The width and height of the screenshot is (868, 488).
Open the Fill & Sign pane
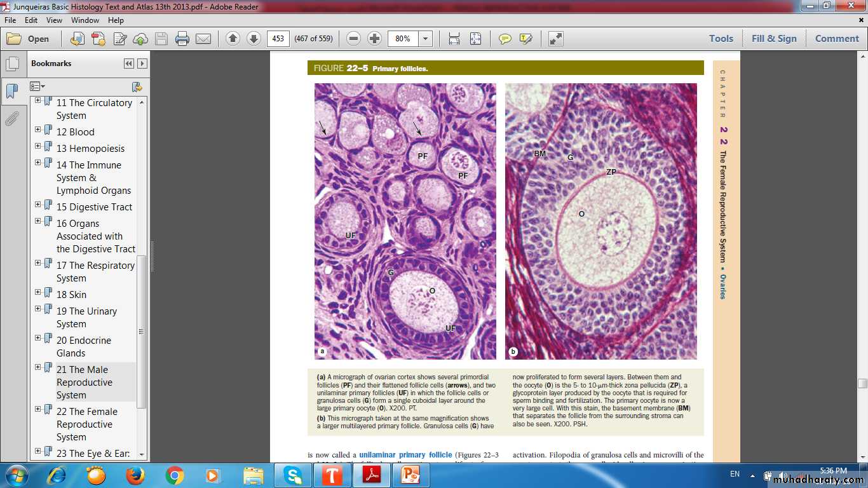coord(773,39)
